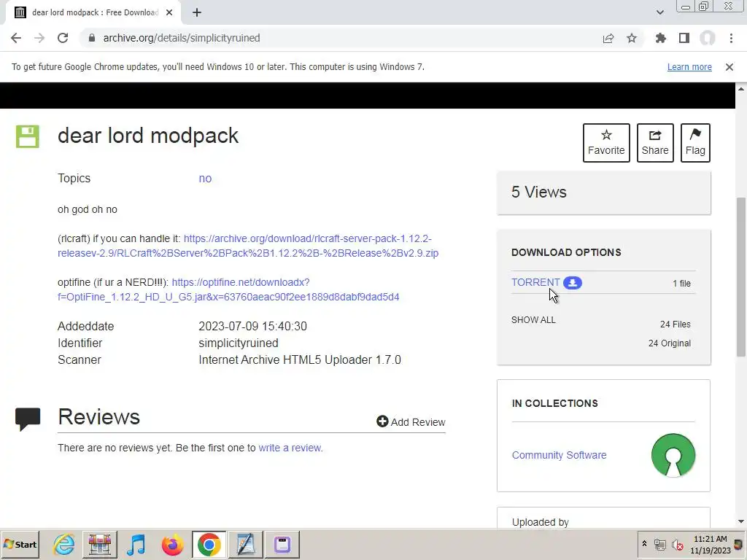The image size is (747, 560).
Task: Launch Internet Explorer from the taskbar
Action: pos(64,544)
